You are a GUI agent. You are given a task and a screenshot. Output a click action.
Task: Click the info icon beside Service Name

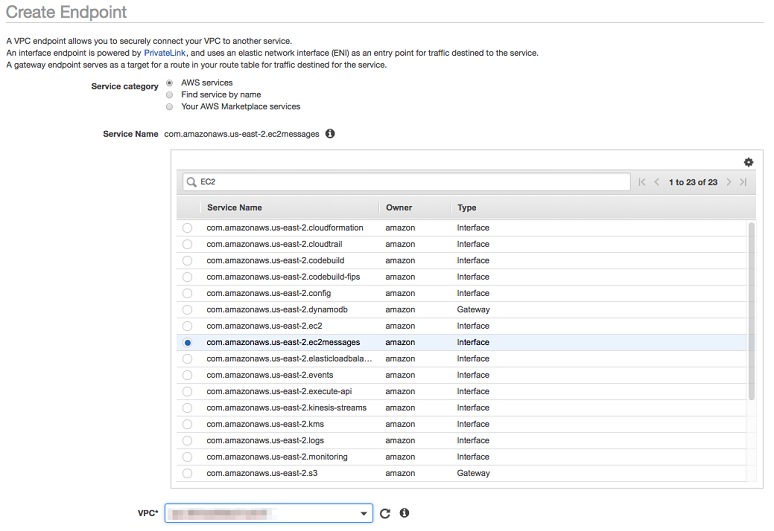330,134
